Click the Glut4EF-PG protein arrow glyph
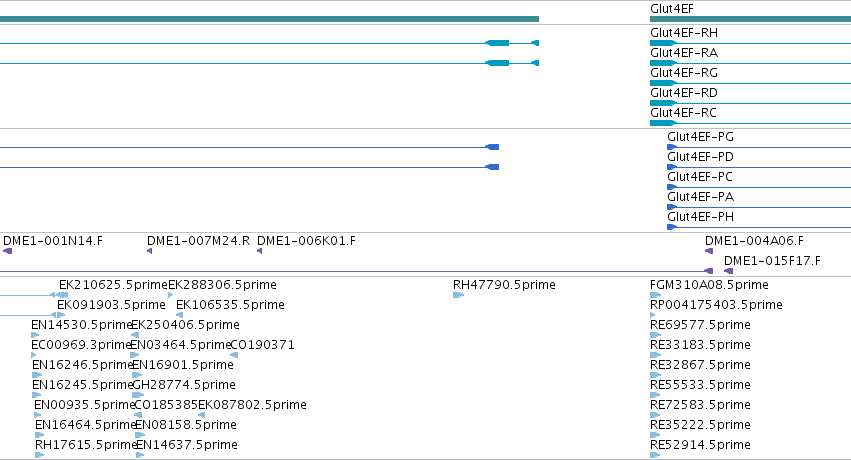 pos(672,147)
